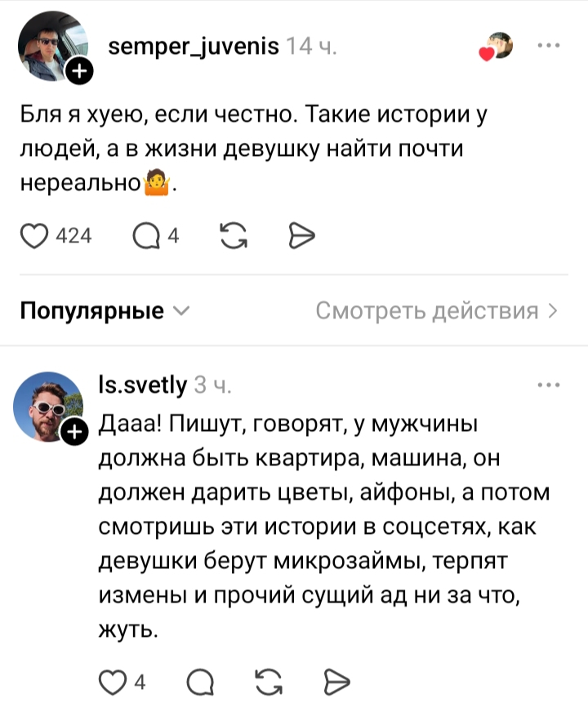
Task: Share semper_juvenis post via send icon
Action: (x=301, y=236)
